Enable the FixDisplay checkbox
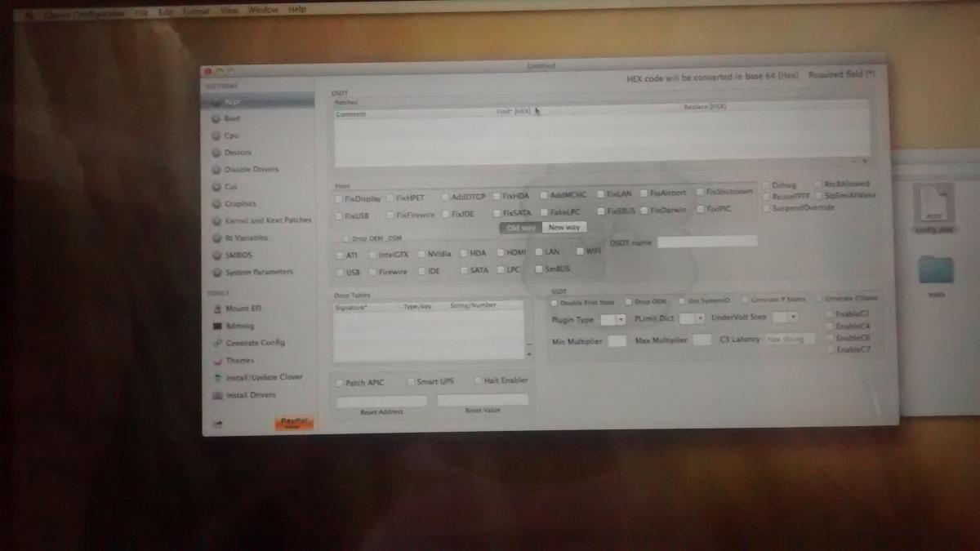The height and width of the screenshot is (551, 980). point(339,198)
